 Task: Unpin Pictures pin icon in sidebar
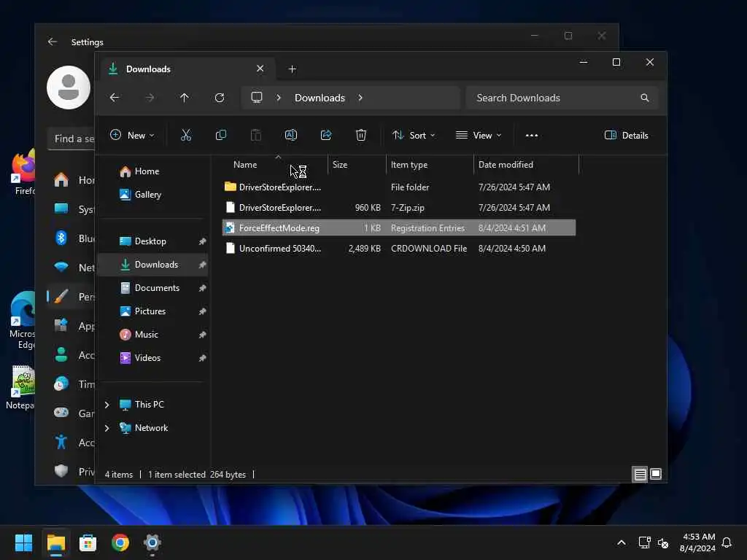pos(203,311)
